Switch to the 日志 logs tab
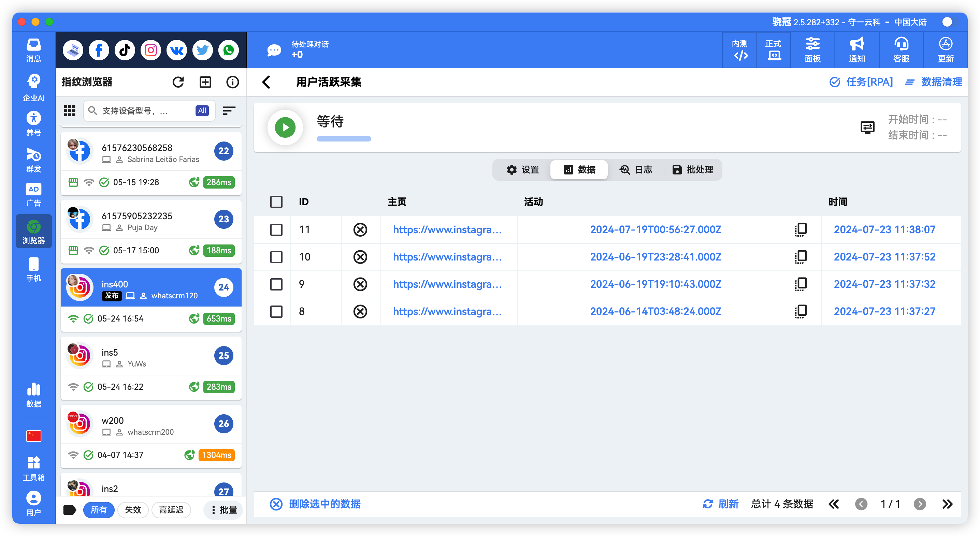The height and width of the screenshot is (536, 980). [x=637, y=169]
